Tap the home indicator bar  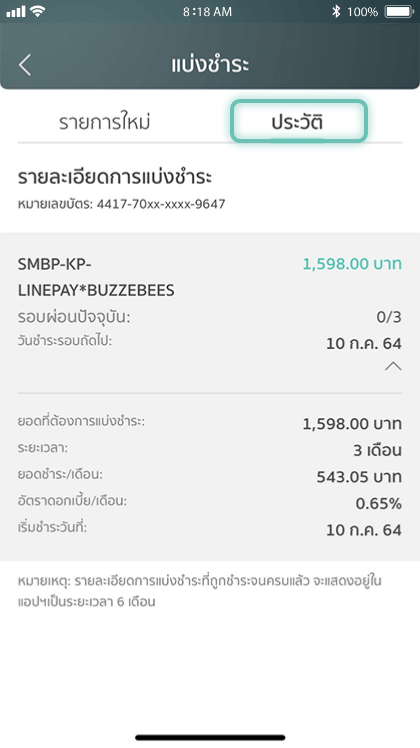210,738
